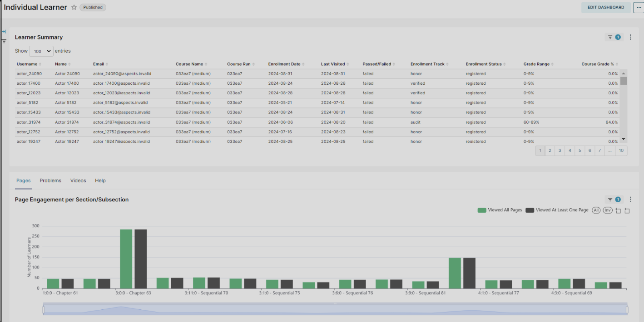Sort table by Grade Range column
This screenshot has width=644, height=322.
click(539, 64)
